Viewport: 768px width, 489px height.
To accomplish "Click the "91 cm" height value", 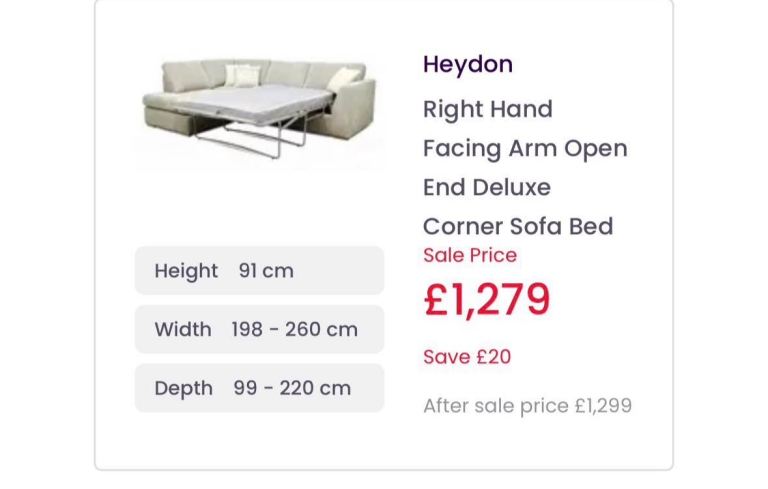I will tap(266, 271).
